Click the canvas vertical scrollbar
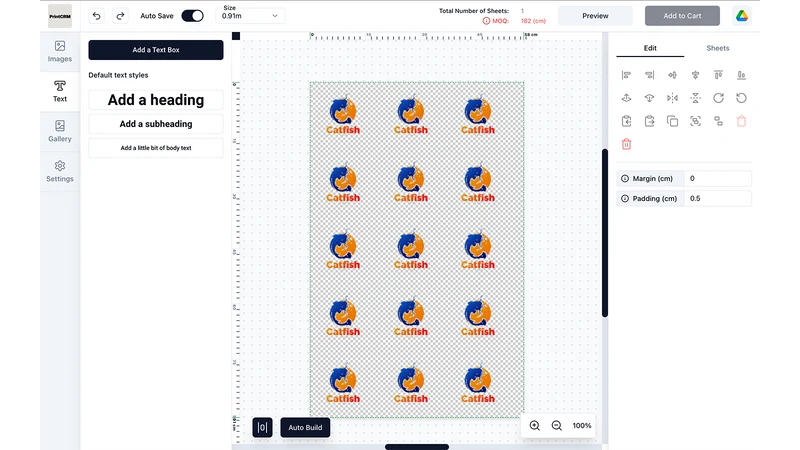The image size is (800, 450). coord(605,233)
